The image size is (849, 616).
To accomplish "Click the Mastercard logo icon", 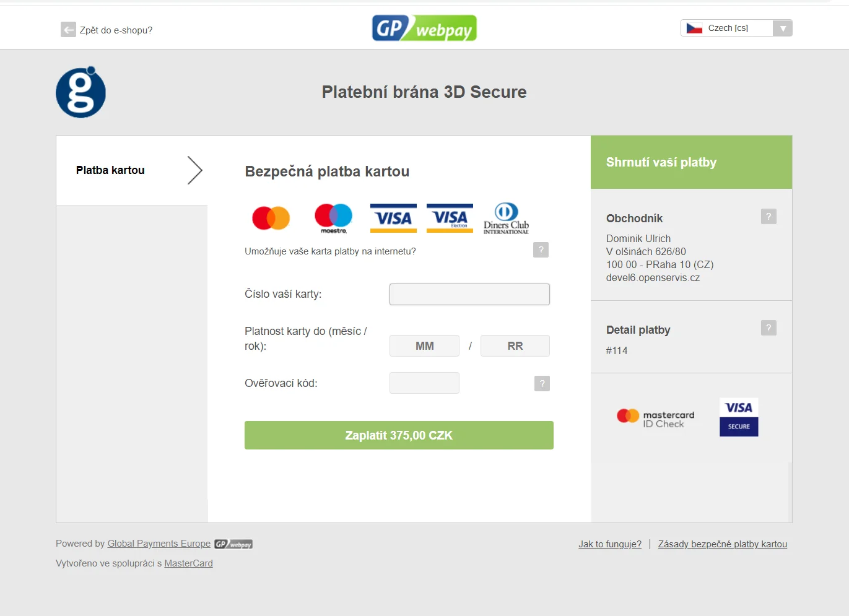I will (x=271, y=218).
